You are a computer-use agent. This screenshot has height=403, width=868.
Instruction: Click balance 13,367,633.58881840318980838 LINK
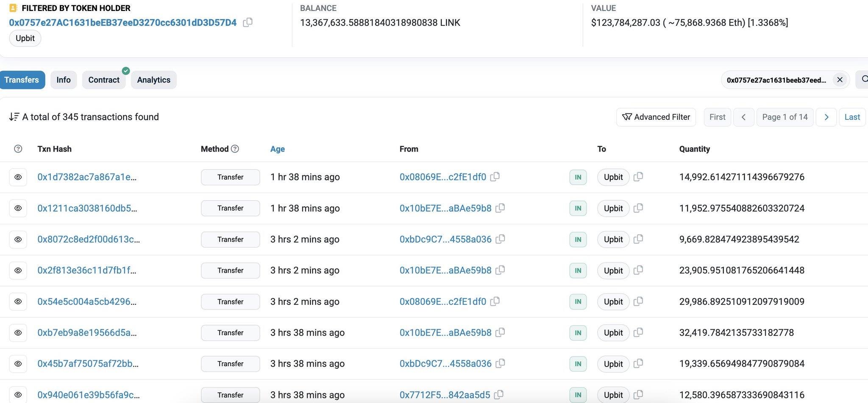click(x=380, y=22)
